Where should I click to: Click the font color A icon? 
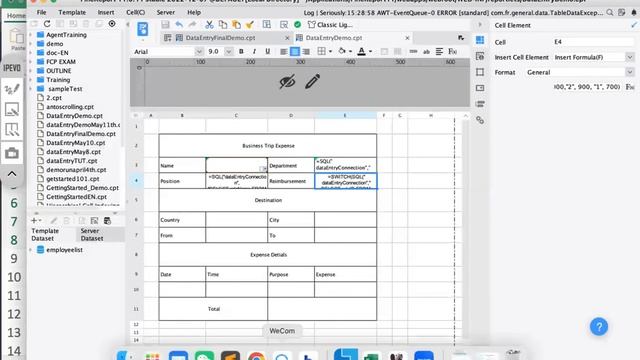pos(361,51)
